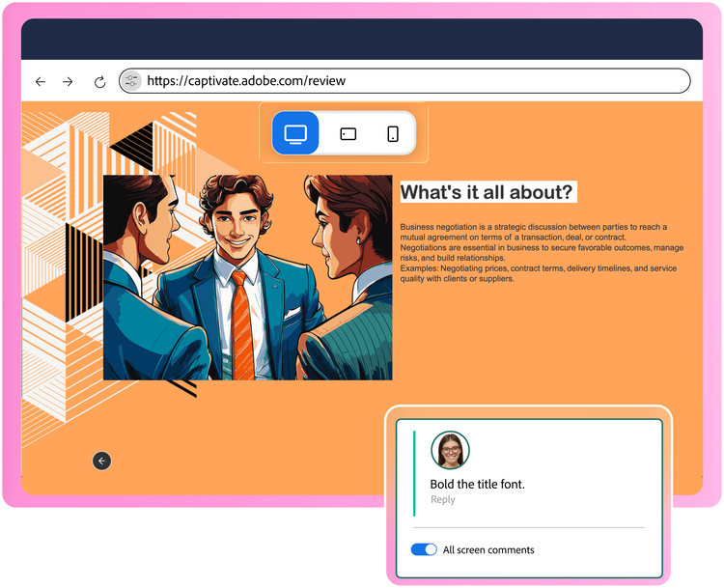Screen dimensions: 724x588
Task: Click the paragraph starting "Business negotiation is"
Action: (x=542, y=253)
